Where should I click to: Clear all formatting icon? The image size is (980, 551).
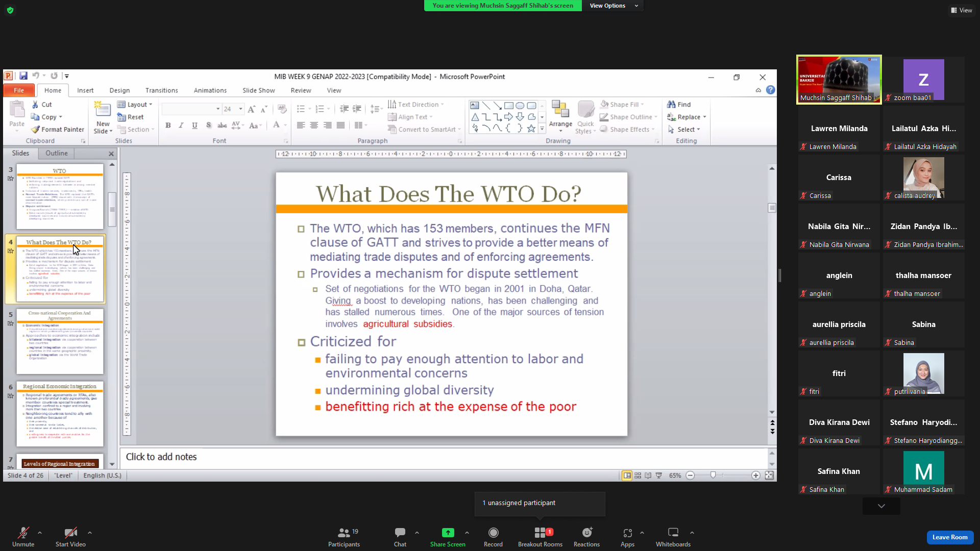point(282,109)
